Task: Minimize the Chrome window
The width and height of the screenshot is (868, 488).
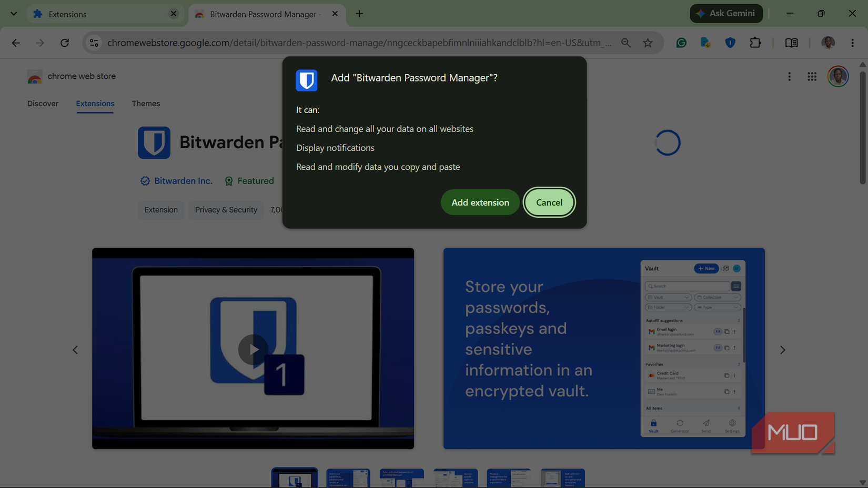Action: click(790, 14)
